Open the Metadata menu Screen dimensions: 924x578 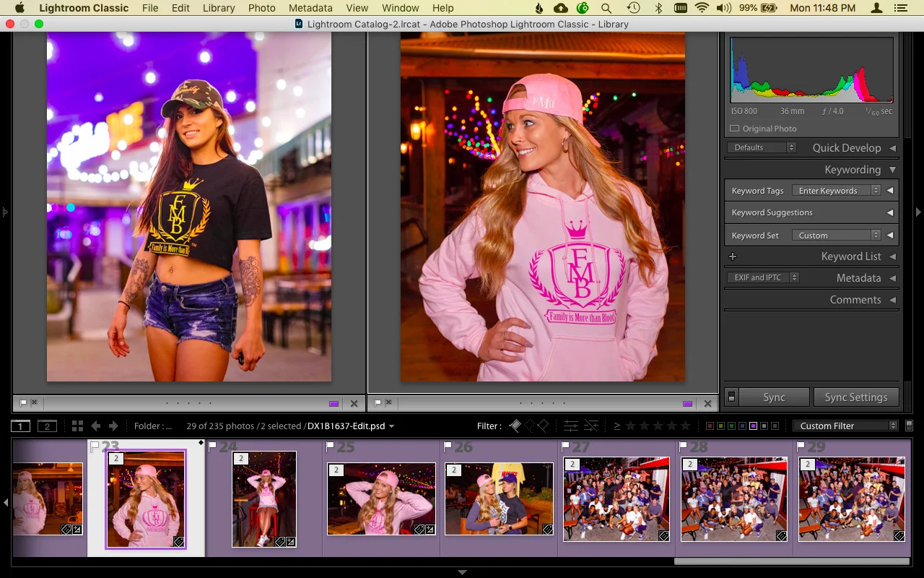pyautogui.click(x=310, y=8)
